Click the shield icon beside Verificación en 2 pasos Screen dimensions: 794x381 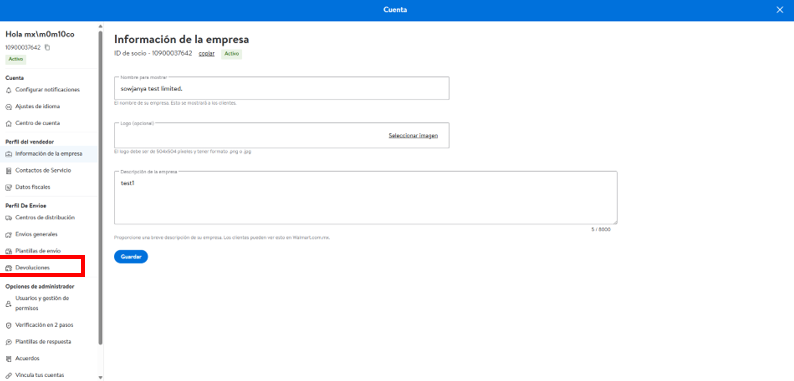(x=8, y=325)
